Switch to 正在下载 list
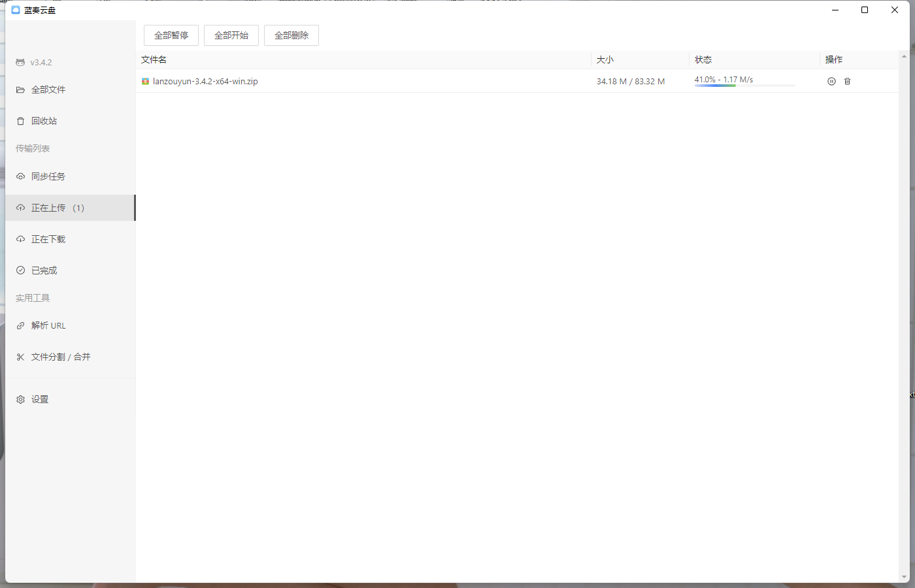The height and width of the screenshot is (588, 915). pos(70,239)
